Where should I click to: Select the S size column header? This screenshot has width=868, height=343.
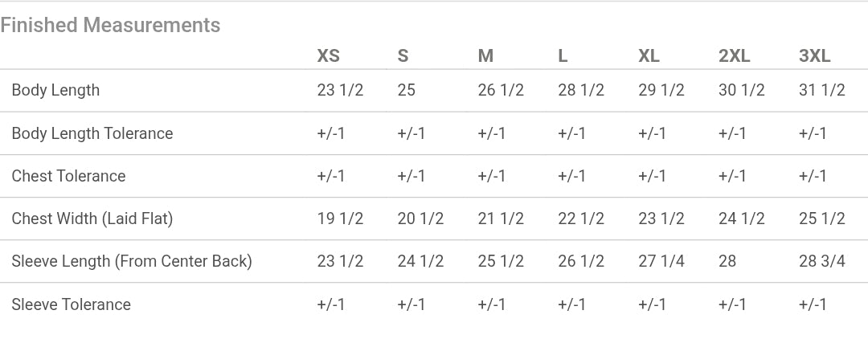tap(403, 55)
